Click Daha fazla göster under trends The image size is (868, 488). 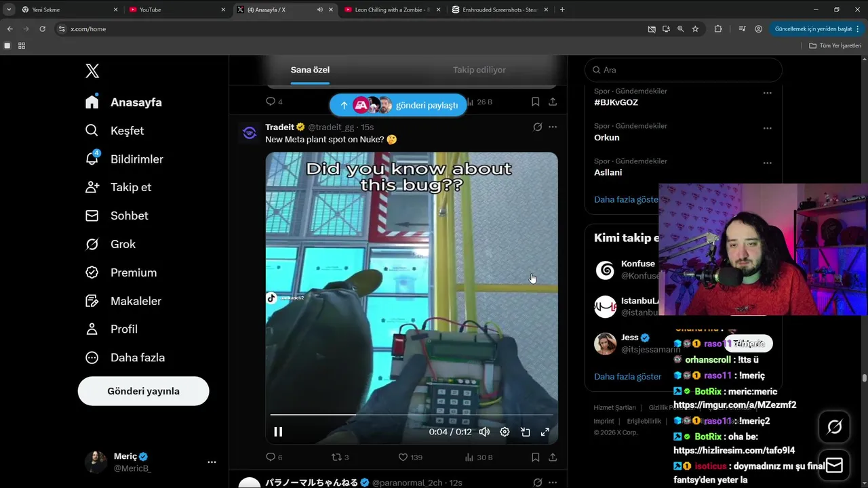tap(627, 199)
